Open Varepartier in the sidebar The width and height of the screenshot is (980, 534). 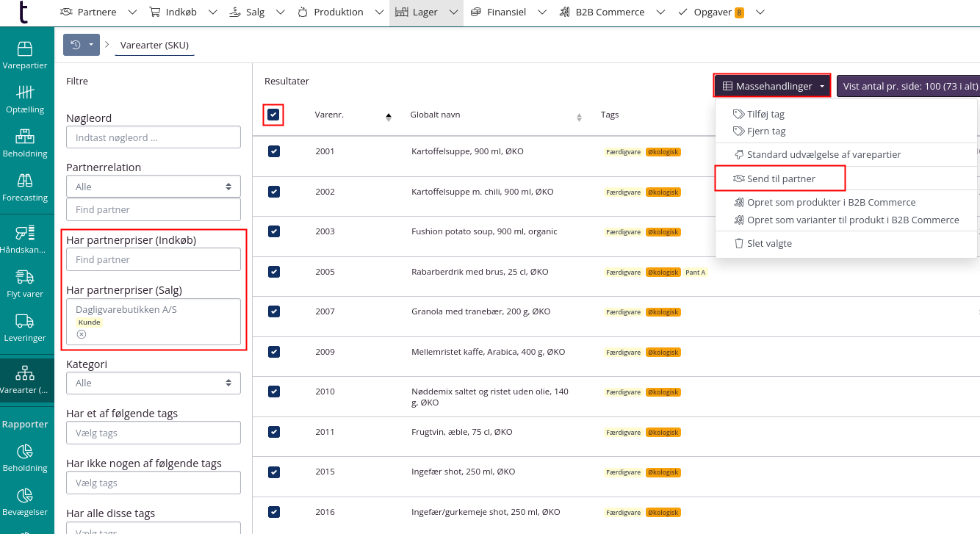click(25, 55)
